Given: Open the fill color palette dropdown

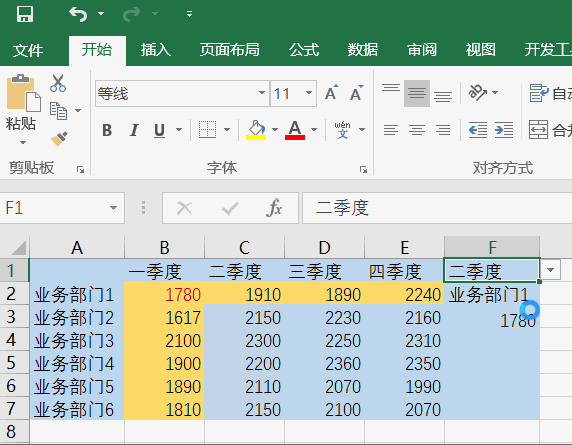Looking at the screenshot, I should [x=275, y=129].
